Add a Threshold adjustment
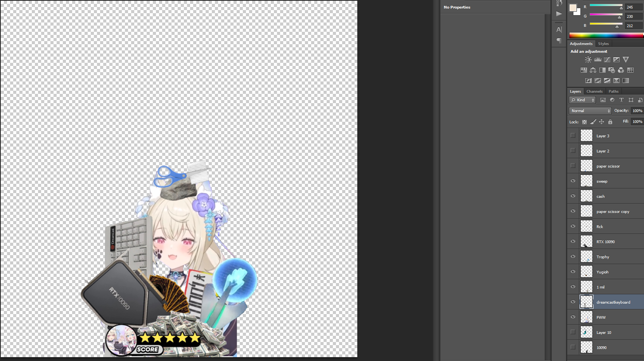Image resolution: width=644 pixels, height=361 pixels. (x=607, y=81)
